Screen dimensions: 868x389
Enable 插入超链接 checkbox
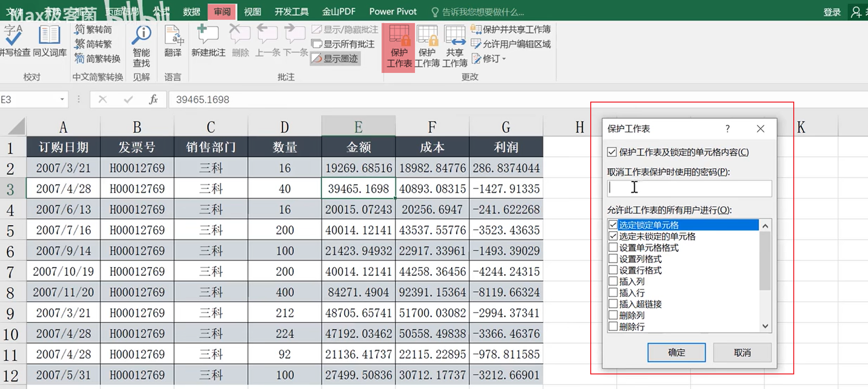613,304
